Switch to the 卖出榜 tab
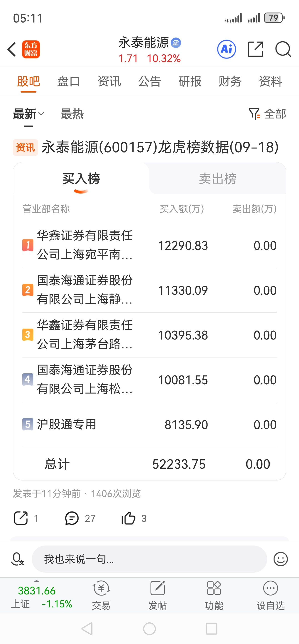 (x=218, y=179)
